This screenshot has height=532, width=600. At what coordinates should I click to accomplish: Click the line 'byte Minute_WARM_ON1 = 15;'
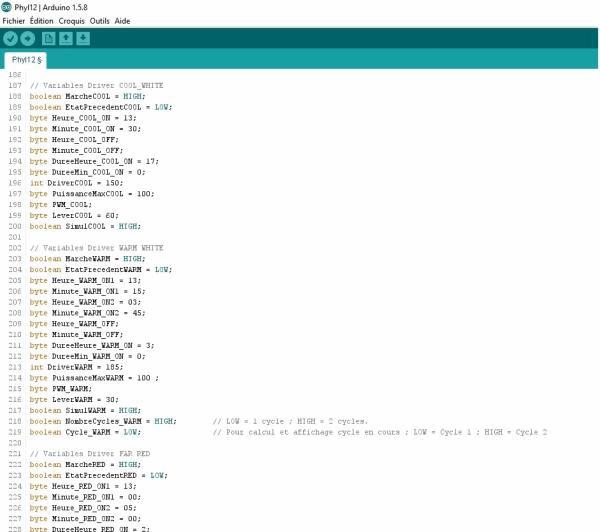point(88,291)
